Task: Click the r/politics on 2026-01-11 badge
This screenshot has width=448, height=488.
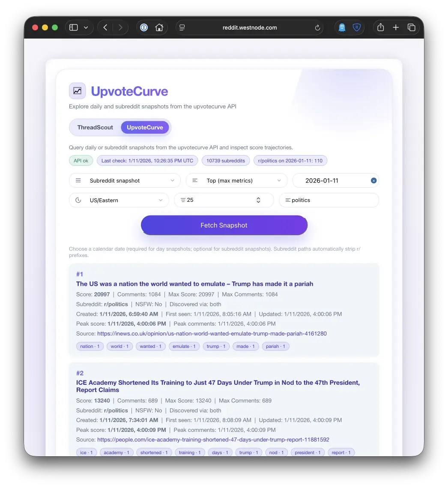Action: point(290,161)
